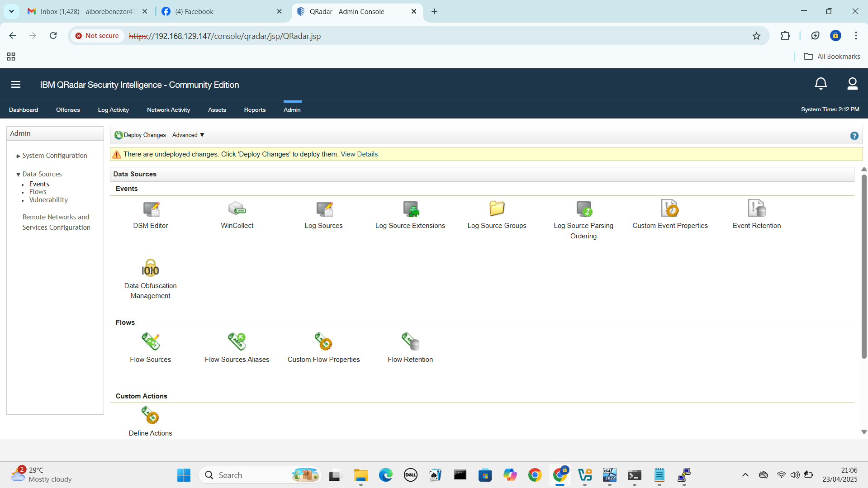The image size is (868, 488).
Task: Open the Flow Sources icon
Action: pyautogui.click(x=151, y=342)
